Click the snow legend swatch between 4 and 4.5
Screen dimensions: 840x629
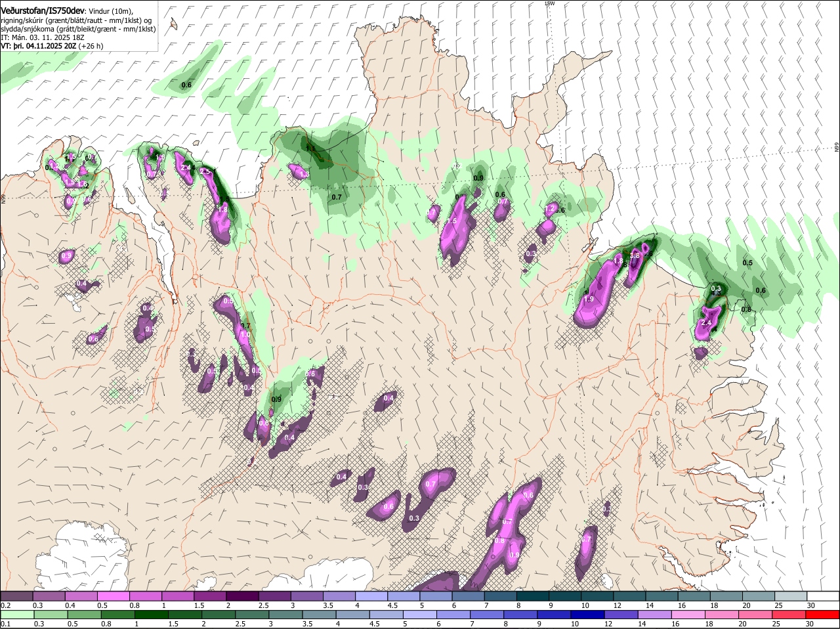click(x=371, y=596)
